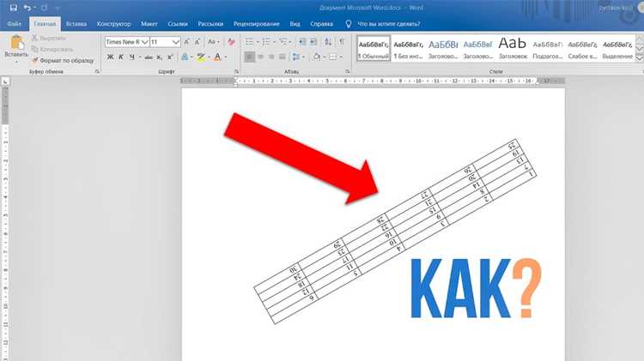
Task: Toggle superscript x² formatting
Action: (170, 57)
